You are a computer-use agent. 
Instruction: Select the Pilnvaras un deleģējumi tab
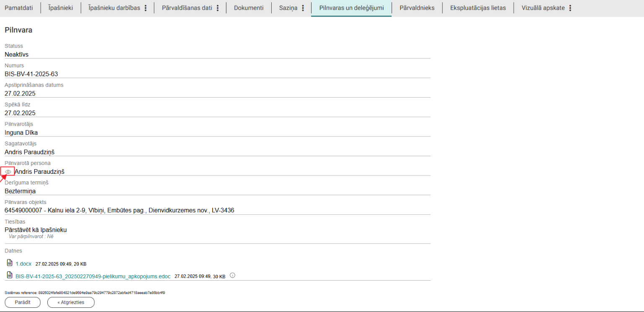coord(351,8)
